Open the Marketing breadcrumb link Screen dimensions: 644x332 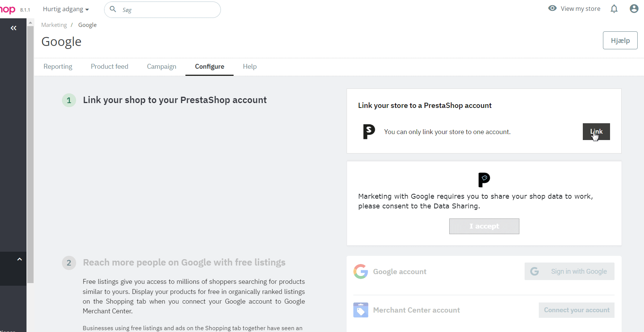pos(54,25)
